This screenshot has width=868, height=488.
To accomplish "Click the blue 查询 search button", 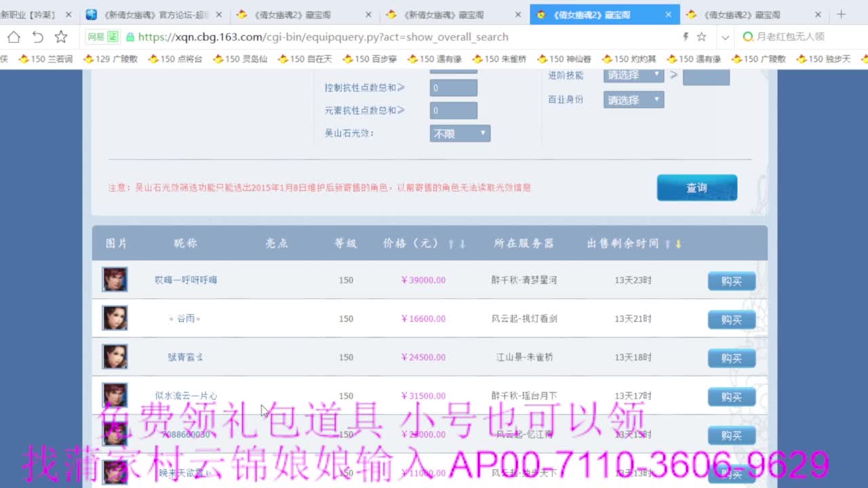I will click(696, 188).
